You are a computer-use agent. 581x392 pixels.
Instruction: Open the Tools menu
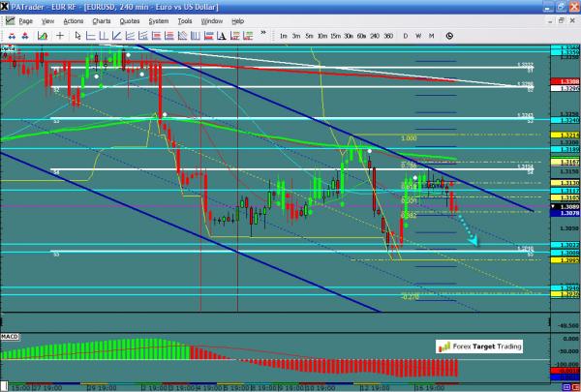(184, 20)
